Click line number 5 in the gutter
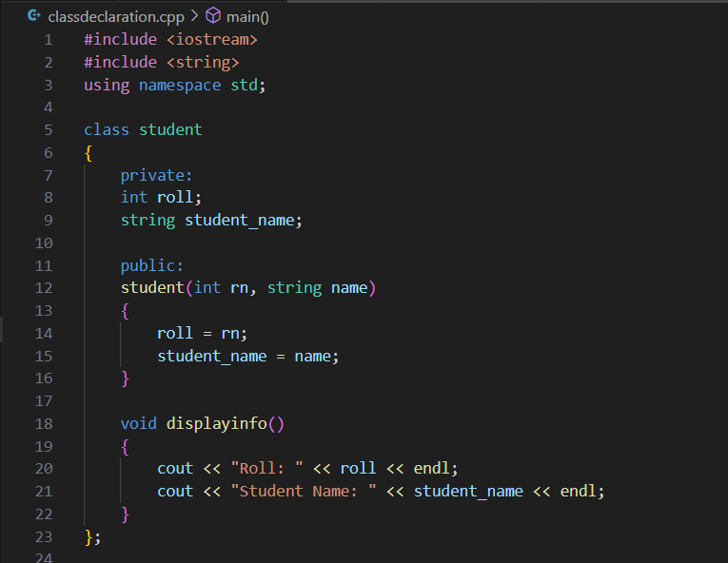 [x=49, y=130]
